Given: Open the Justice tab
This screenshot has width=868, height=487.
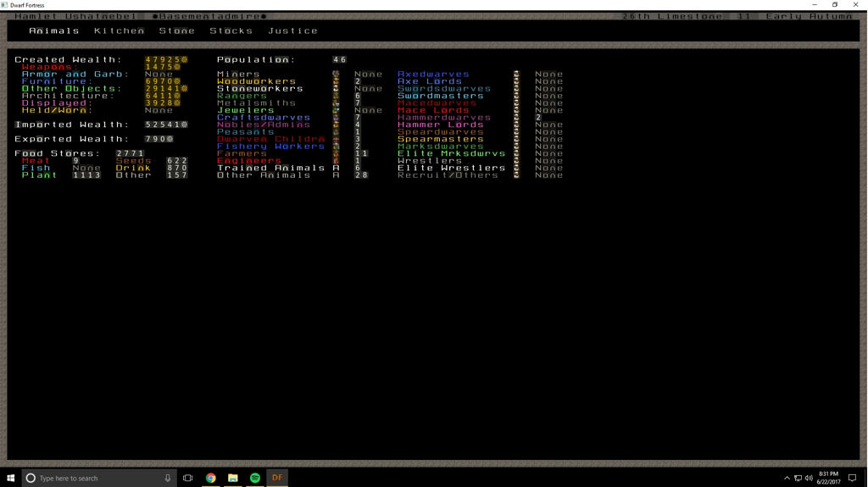Looking at the screenshot, I should (x=293, y=30).
